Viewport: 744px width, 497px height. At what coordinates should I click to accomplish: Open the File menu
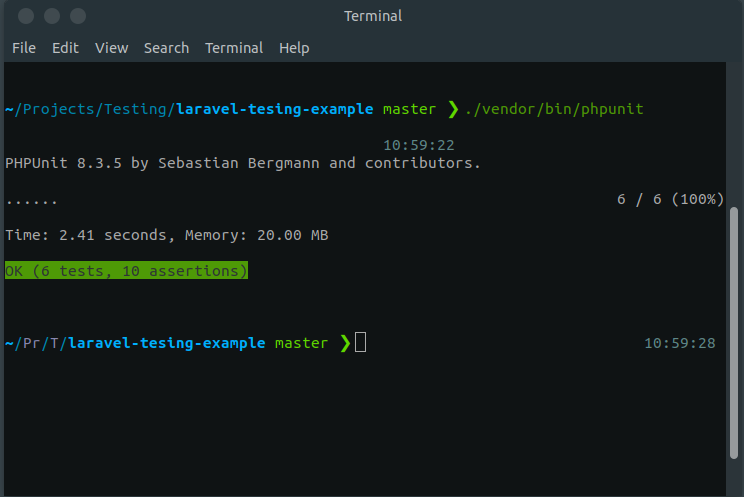pyautogui.click(x=24, y=48)
